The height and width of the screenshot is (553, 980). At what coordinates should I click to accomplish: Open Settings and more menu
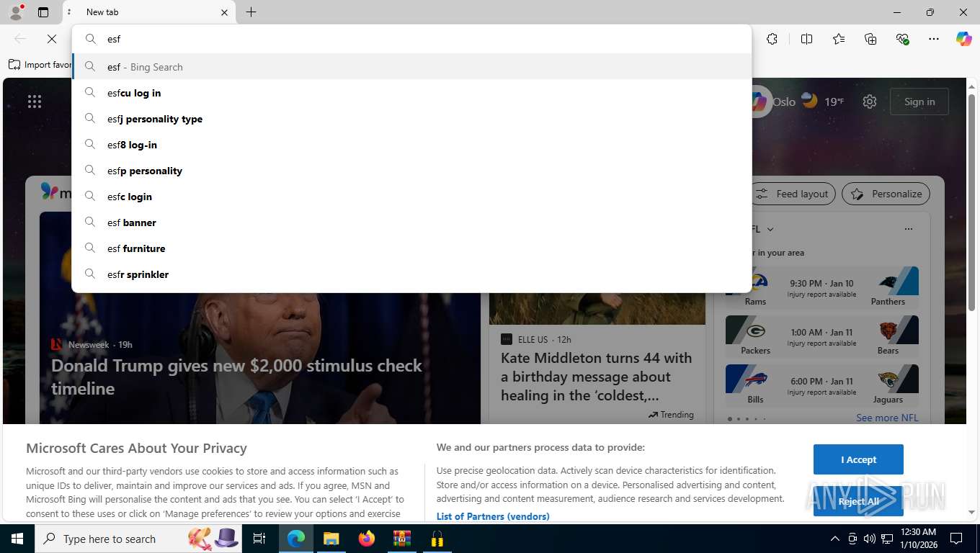(x=934, y=39)
